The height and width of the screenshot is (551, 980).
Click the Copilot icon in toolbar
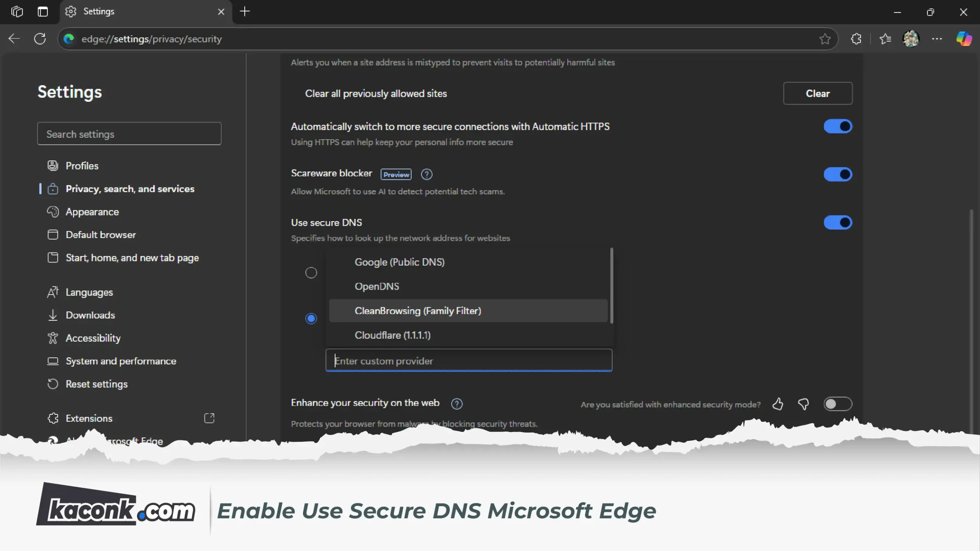click(x=964, y=39)
